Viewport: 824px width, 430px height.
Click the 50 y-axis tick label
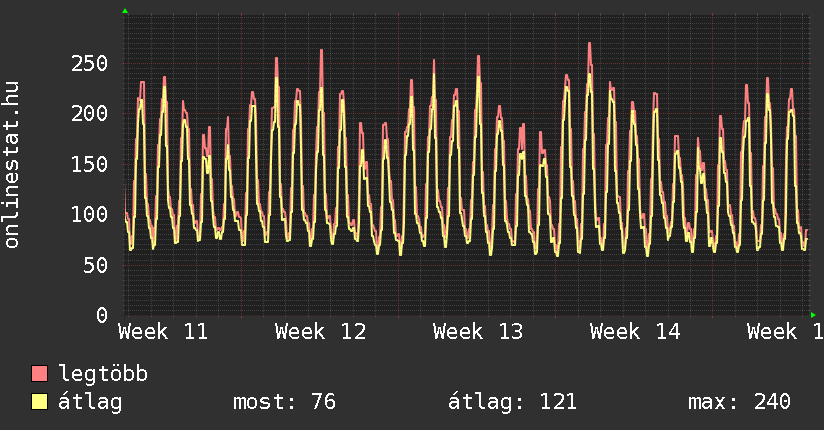(x=96, y=265)
